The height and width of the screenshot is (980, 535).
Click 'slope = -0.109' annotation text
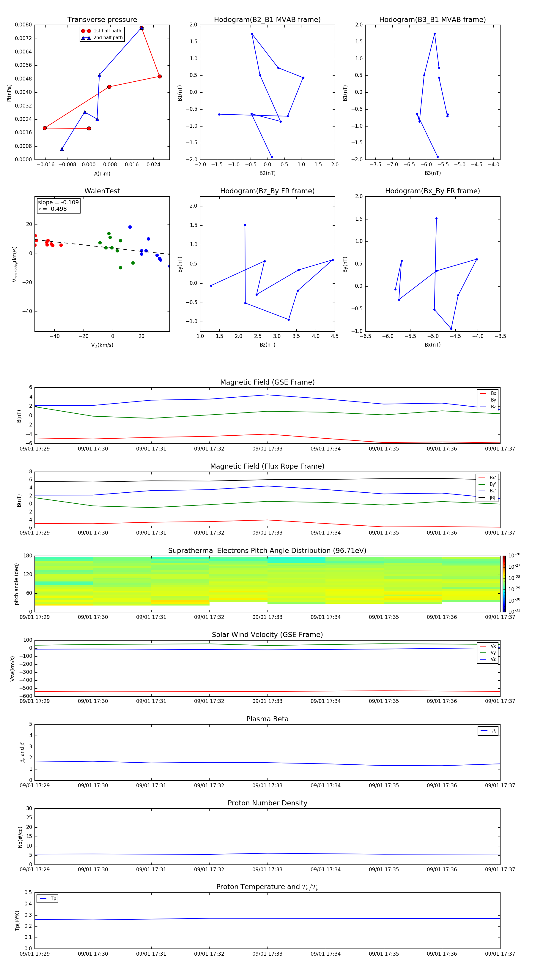[x=58, y=203]
